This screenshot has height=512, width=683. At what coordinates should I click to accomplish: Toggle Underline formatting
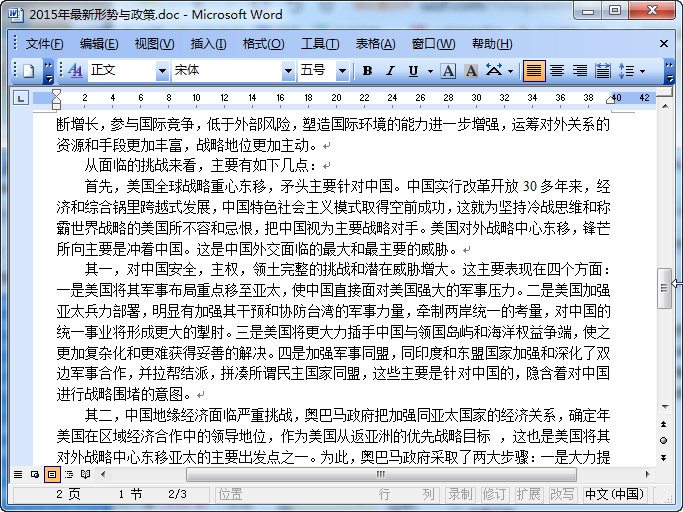[x=413, y=71]
